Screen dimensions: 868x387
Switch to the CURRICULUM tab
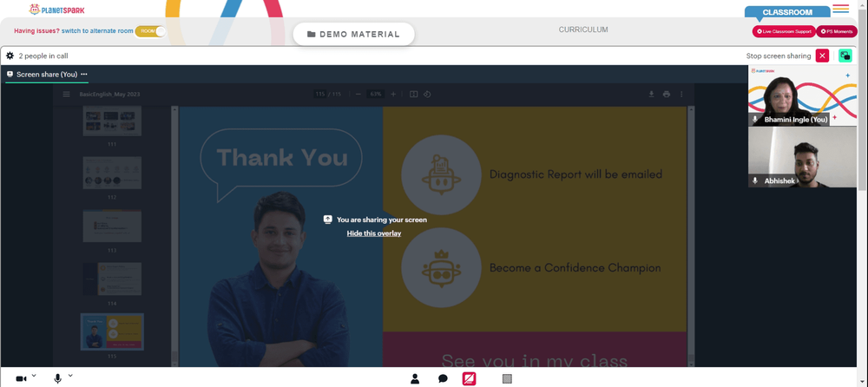tap(582, 30)
